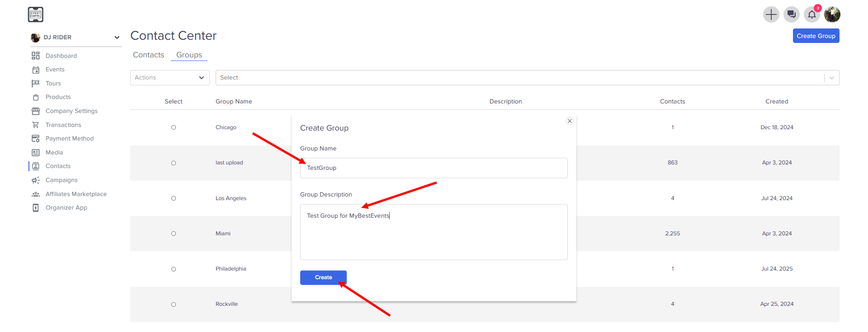Click the Affiliates Marketplace people icon
Screen dimensions: 868x332
coord(36,194)
